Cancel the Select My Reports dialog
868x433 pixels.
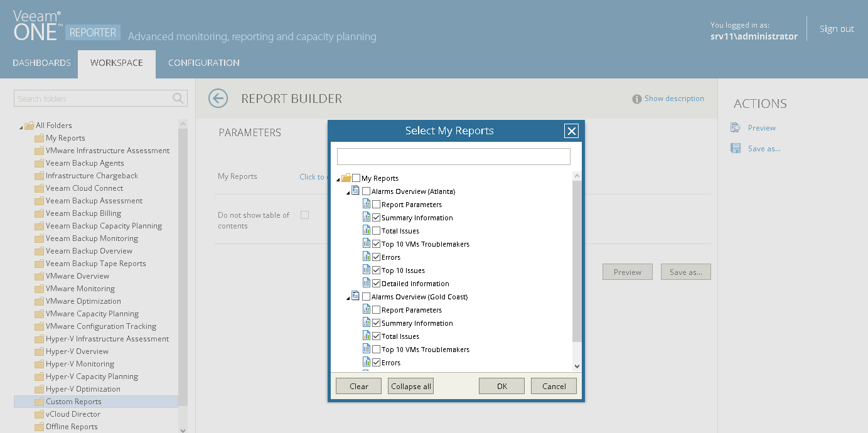click(554, 386)
